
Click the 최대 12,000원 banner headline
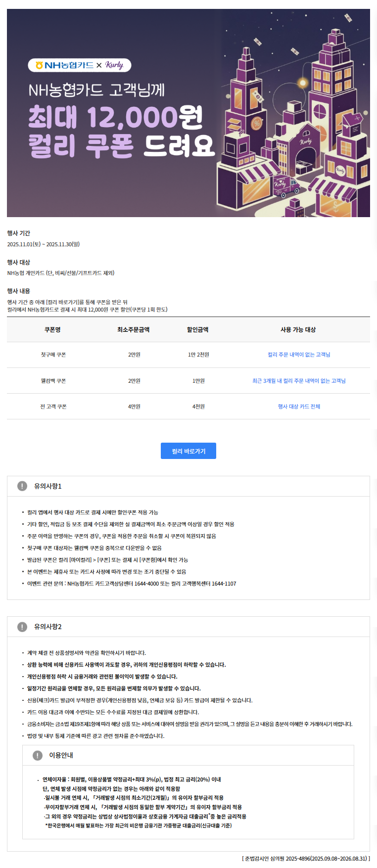pyautogui.click(x=115, y=118)
